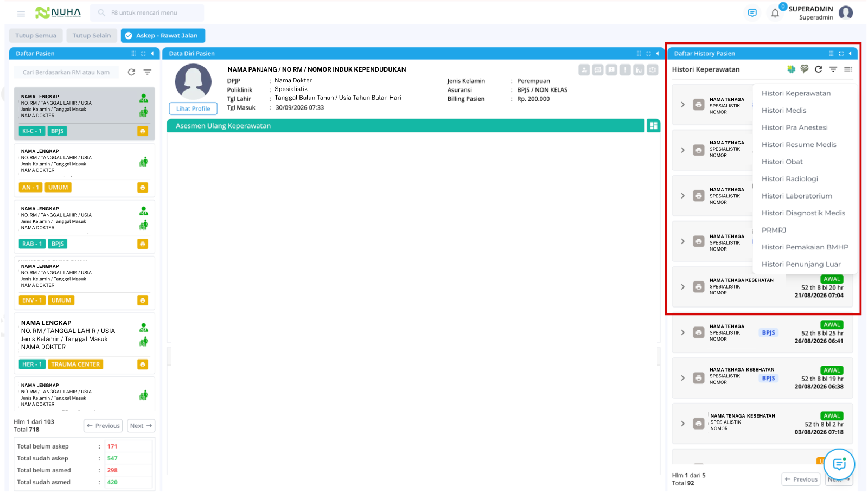Click the family icon on AN - 1 card
The image size is (868, 493).
coord(143,162)
